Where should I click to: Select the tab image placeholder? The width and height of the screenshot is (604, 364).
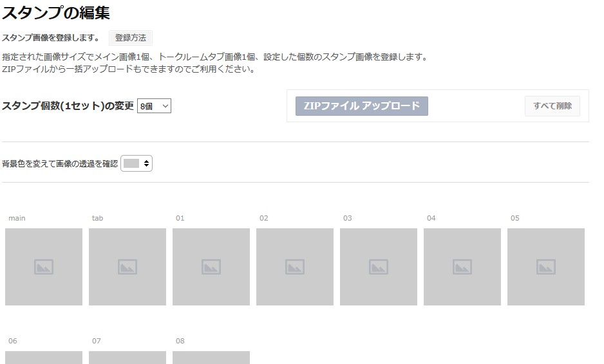click(x=127, y=267)
